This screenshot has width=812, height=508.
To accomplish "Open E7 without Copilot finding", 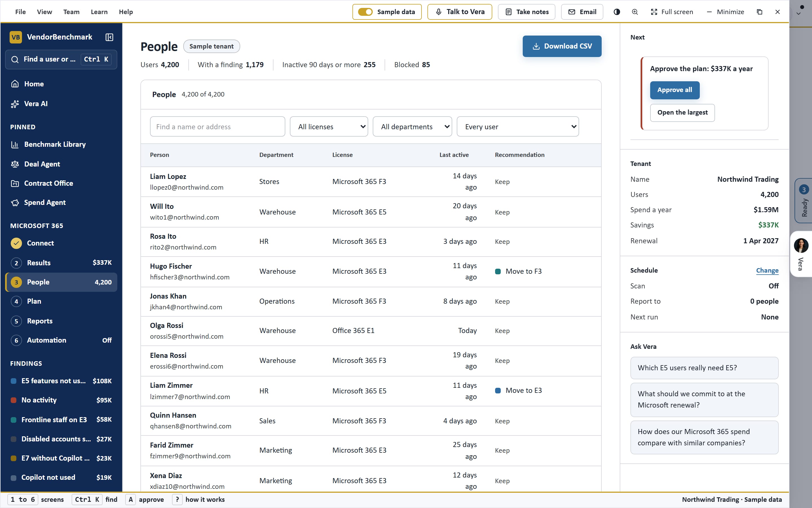I will point(61,458).
